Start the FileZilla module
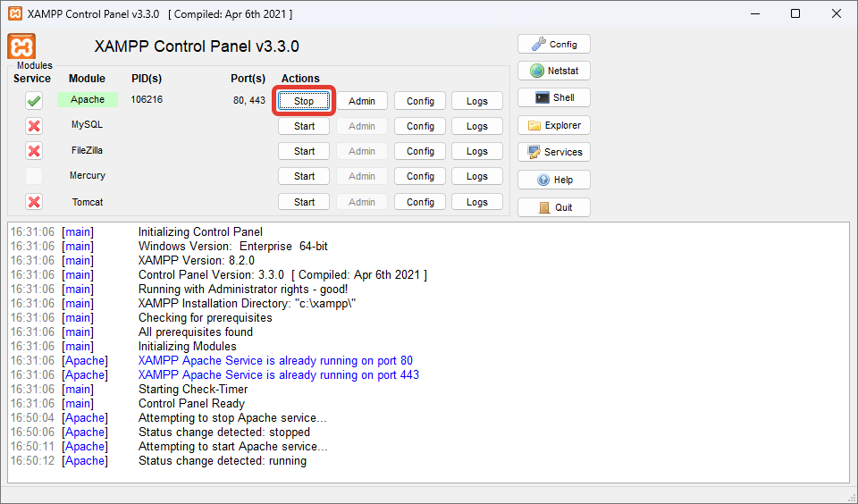This screenshot has width=858, height=504. (304, 151)
